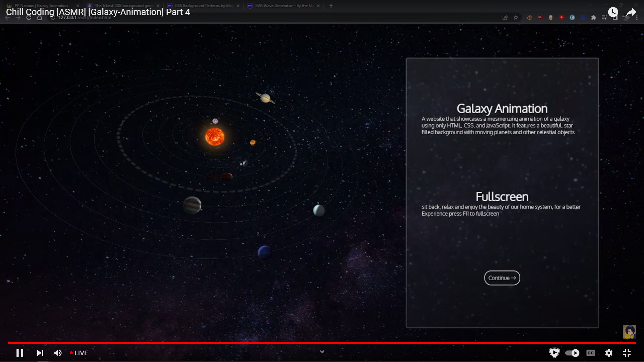
Task: Open the player settings gear
Action: [x=608, y=353]
